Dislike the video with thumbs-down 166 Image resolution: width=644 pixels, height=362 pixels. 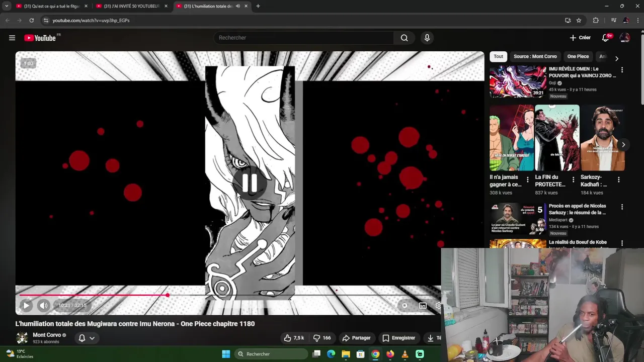click(x=322, y=338)
